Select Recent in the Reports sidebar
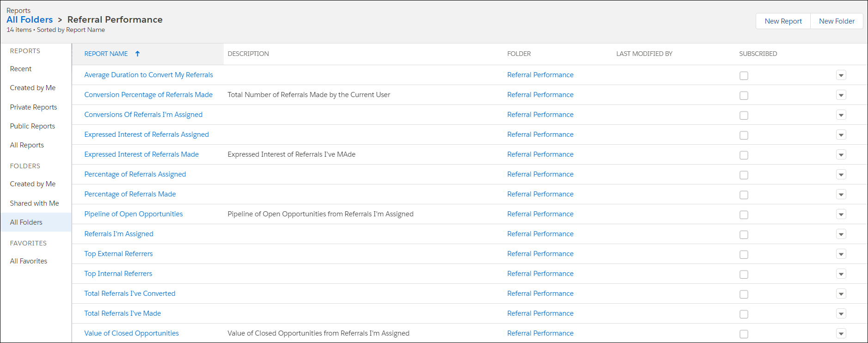Image resolution: width=868 pixels, height=343 pixels. click(x=21, y=69)
